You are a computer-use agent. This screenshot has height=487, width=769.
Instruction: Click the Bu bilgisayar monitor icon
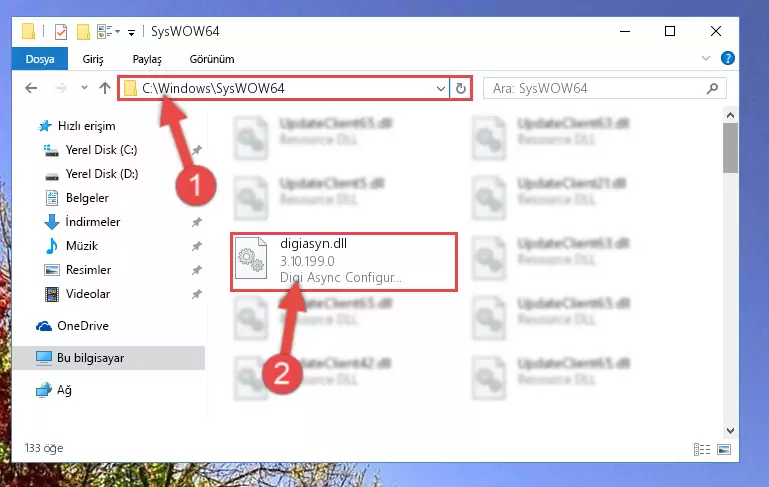[44, 358]
